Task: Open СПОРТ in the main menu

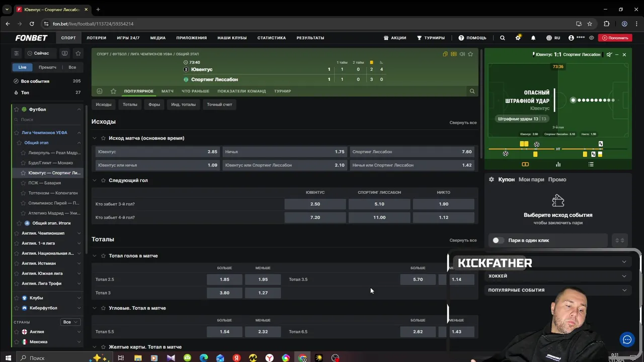Action: coord(68,38)
